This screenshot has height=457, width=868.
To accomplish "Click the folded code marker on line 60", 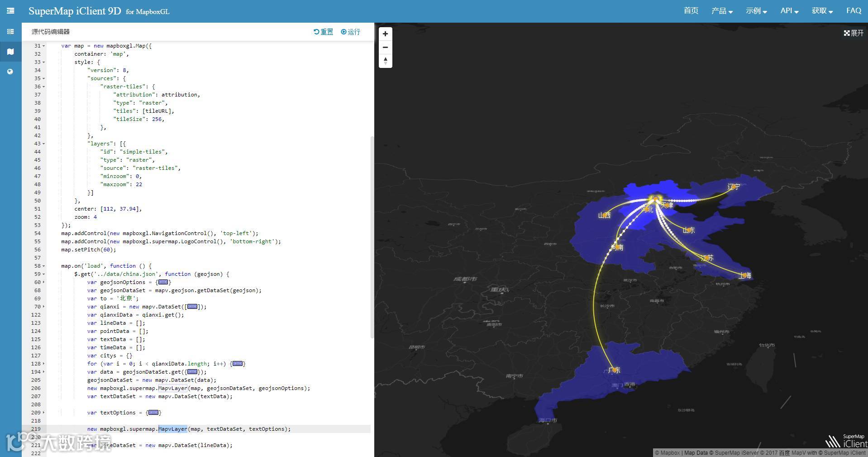I will pos(163,282).
